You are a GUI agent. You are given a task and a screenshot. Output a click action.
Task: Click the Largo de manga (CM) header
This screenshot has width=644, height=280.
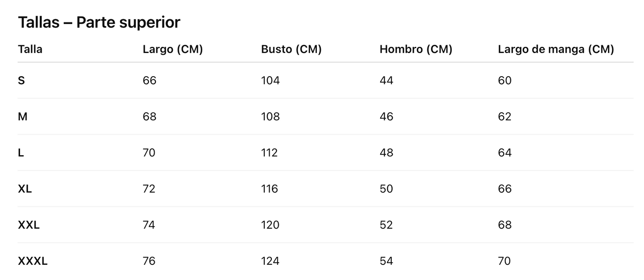point(555,49)
